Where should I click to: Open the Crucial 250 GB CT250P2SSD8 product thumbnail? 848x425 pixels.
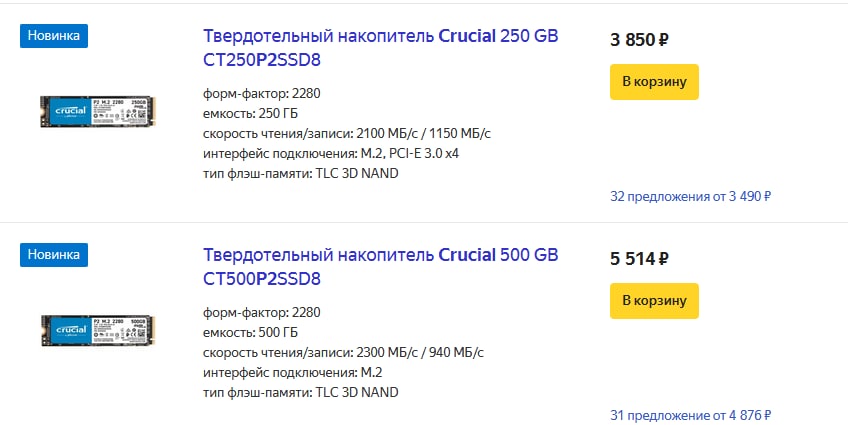pyautogui.click(x=98, y=111)
